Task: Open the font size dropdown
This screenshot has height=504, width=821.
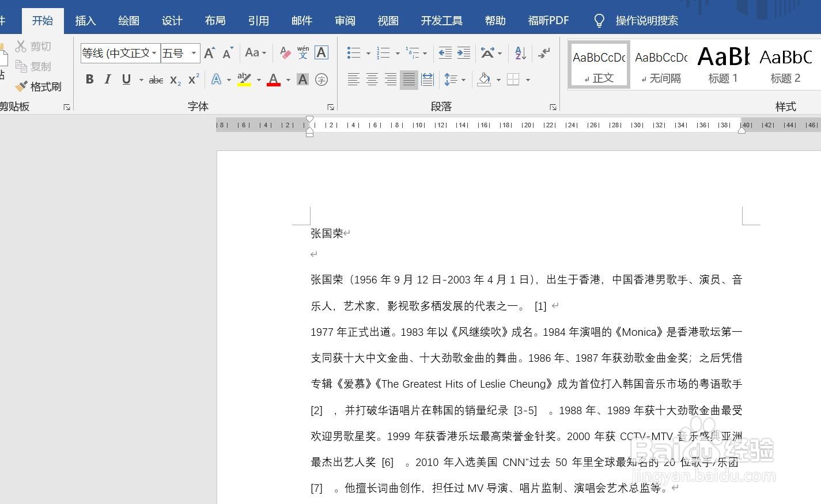Action: click(193, 52)
